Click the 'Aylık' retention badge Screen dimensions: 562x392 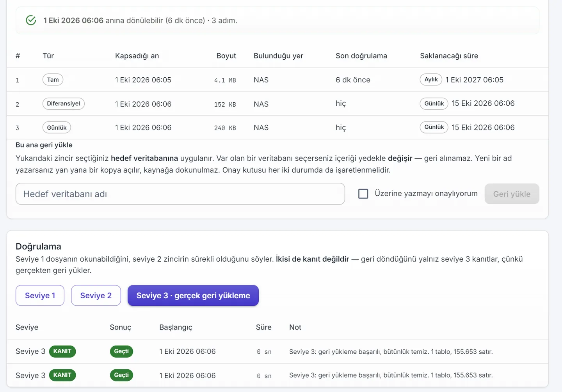point(431,79)
